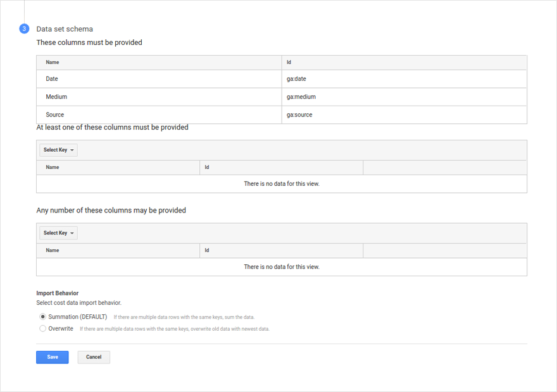Image resolution: width=557 pixels, height=392 pixels.
Task: Click the step 3 circle icon
Action: [x=24, y=28]
